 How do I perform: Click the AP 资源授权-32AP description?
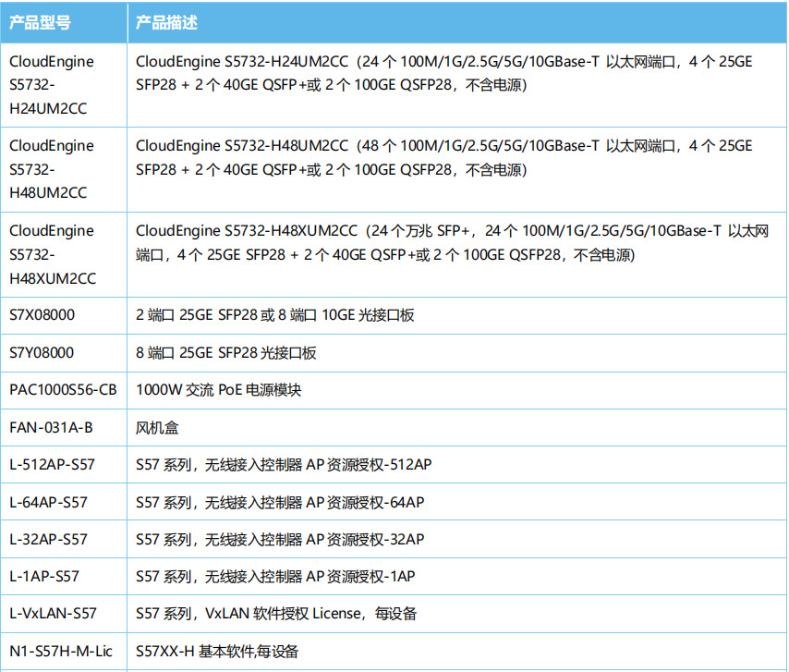280,540
